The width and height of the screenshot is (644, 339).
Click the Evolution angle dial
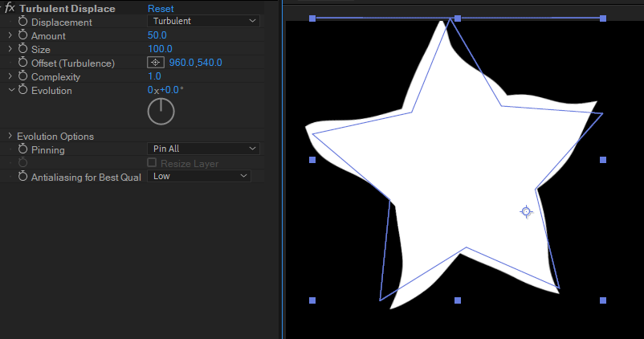[x=161, y=112]
